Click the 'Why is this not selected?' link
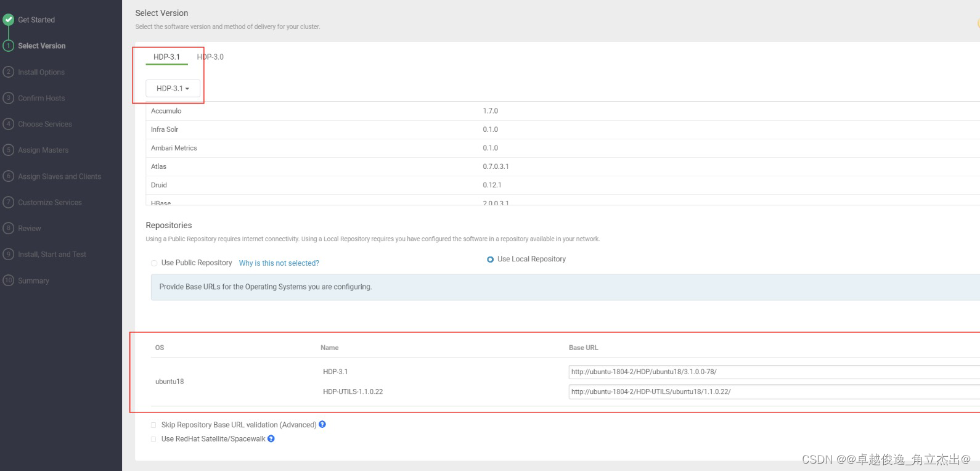The image size is (980, 471). pyautogui.click(x=279, y=263)
